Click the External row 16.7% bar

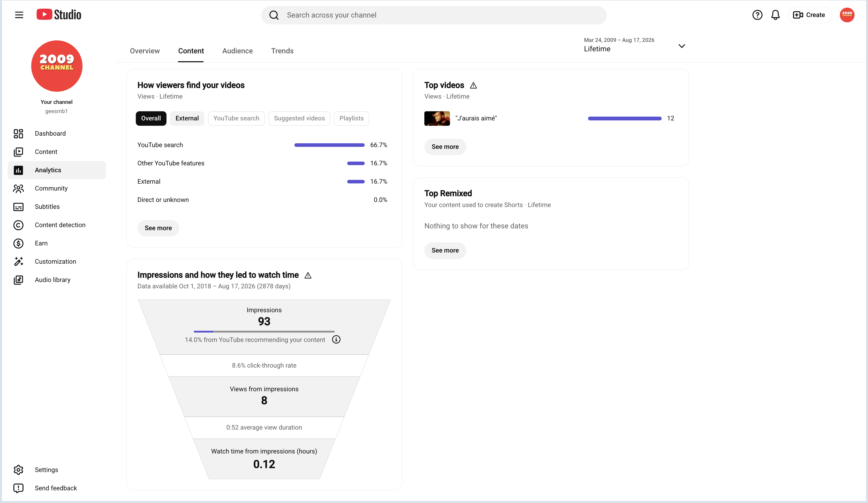tap(356, 182)
